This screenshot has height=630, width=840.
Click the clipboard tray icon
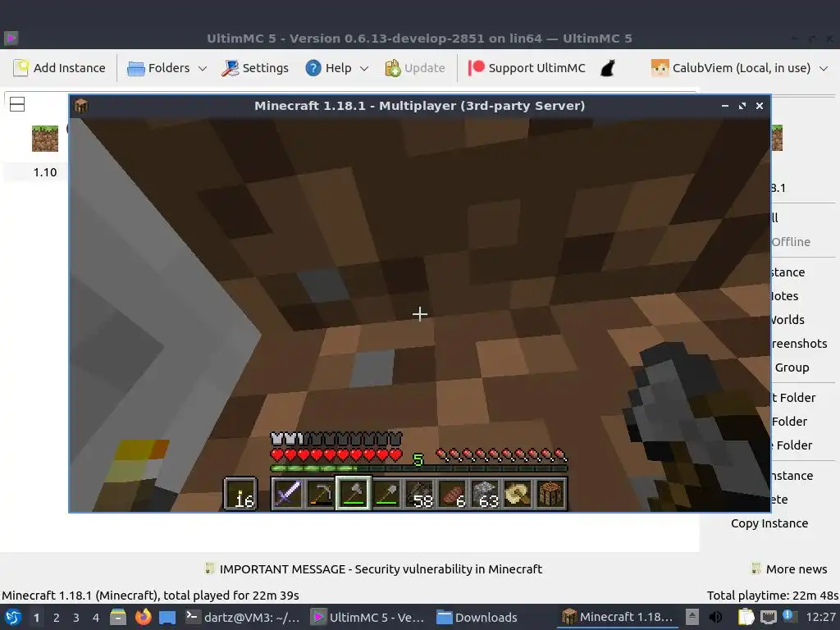click(746, 617)
